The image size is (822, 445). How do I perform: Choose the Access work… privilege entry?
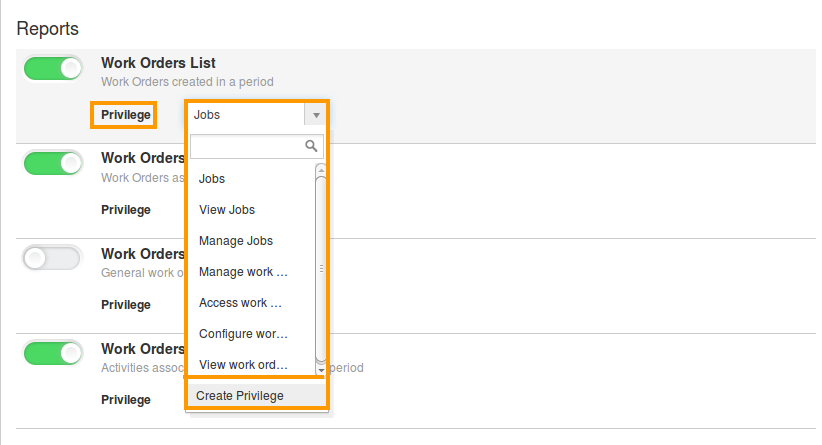tap(240, 302)
